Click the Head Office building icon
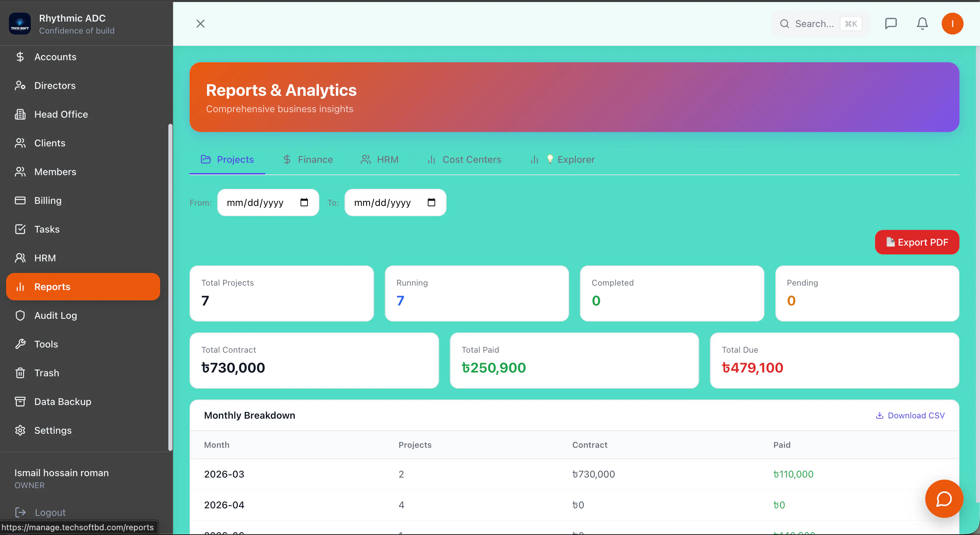The height and width of the screenshot is (535, 980). point(20,114)
